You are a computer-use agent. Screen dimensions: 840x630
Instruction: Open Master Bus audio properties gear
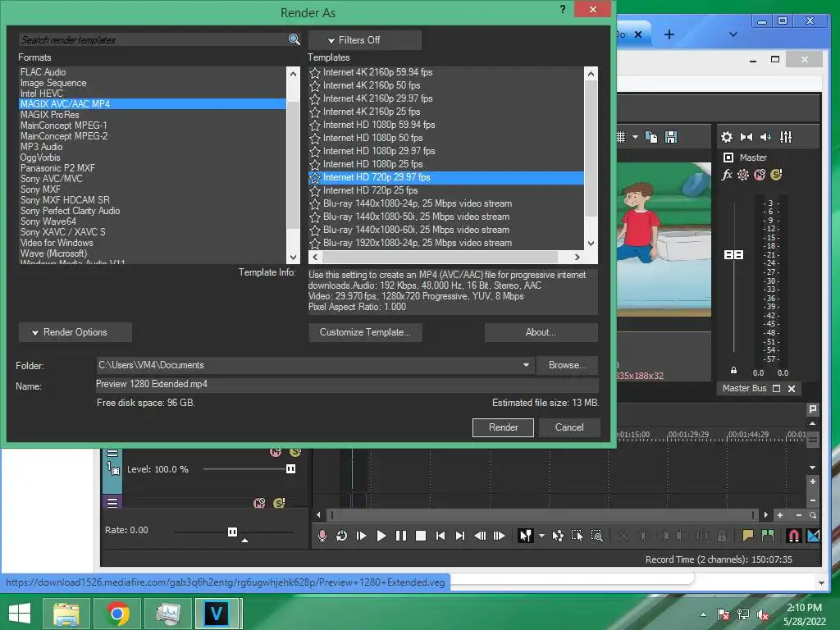(727, 137)
